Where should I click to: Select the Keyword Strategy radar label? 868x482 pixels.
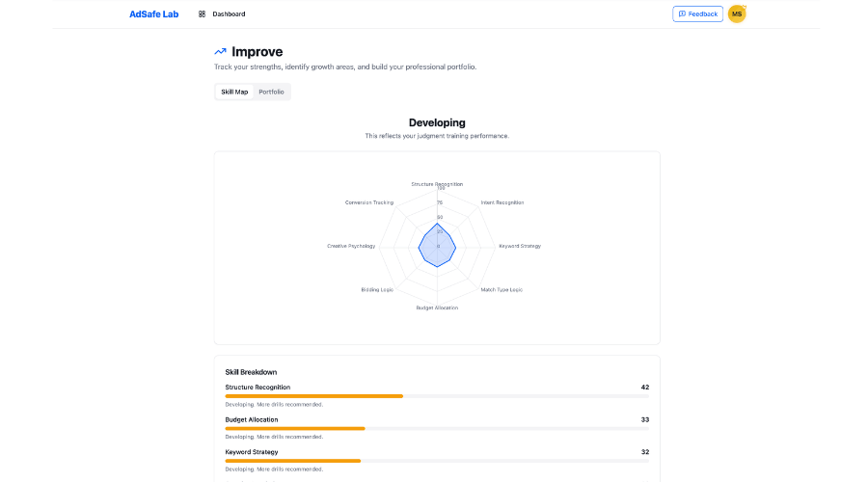(x=520, y=246)
